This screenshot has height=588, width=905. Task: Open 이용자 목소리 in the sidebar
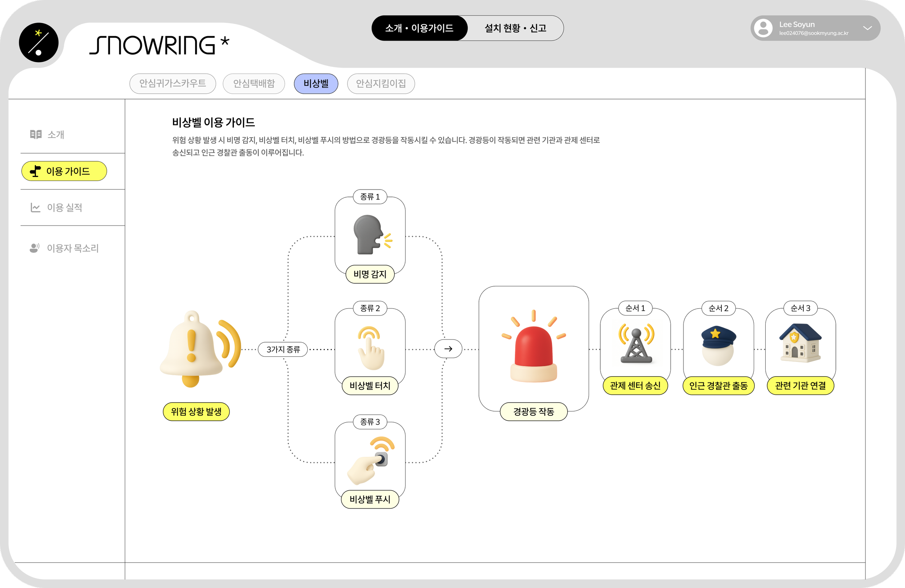pos(72,248)
